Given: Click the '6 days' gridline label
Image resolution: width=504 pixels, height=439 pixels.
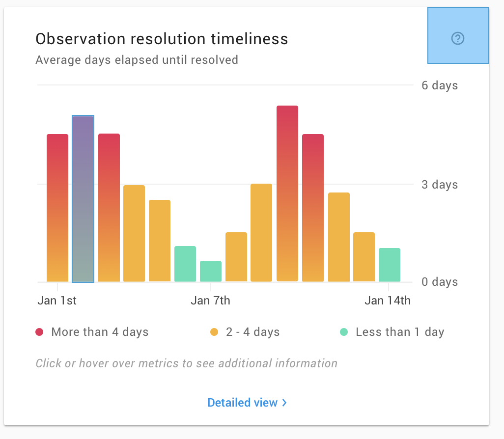Looking at the screenshot, I should click(x=439, y=85).
